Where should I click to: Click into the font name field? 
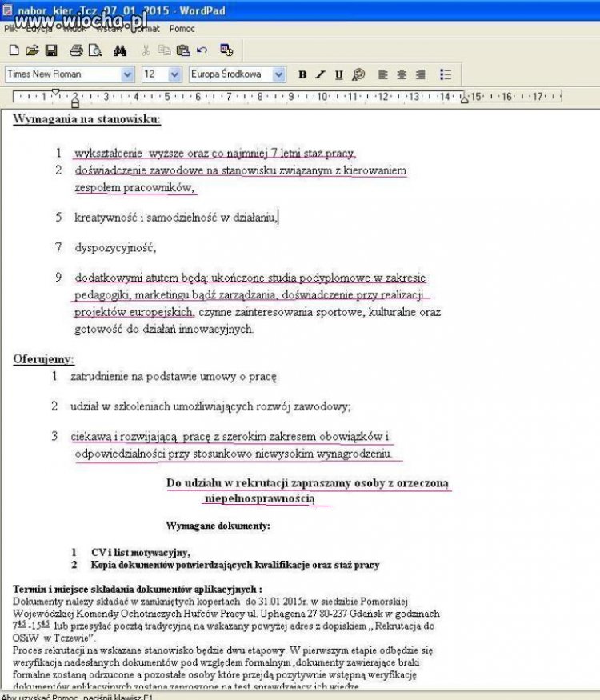(x=63, y=74)
